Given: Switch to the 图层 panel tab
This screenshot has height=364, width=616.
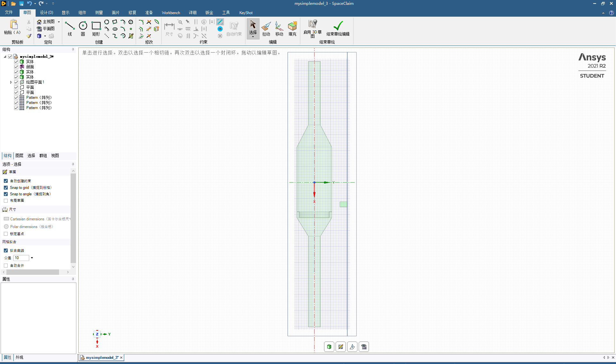Looking at the screenshot, I should [x=19, y=156].
